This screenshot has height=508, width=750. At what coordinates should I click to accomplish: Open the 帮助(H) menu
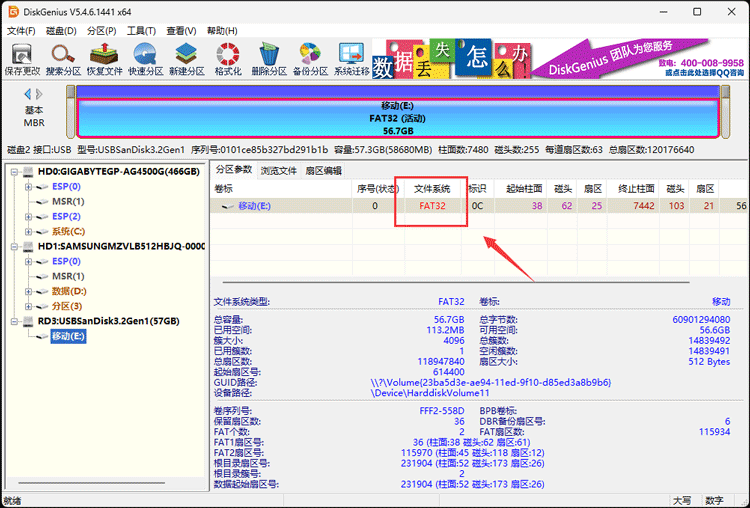pos(222,31)
